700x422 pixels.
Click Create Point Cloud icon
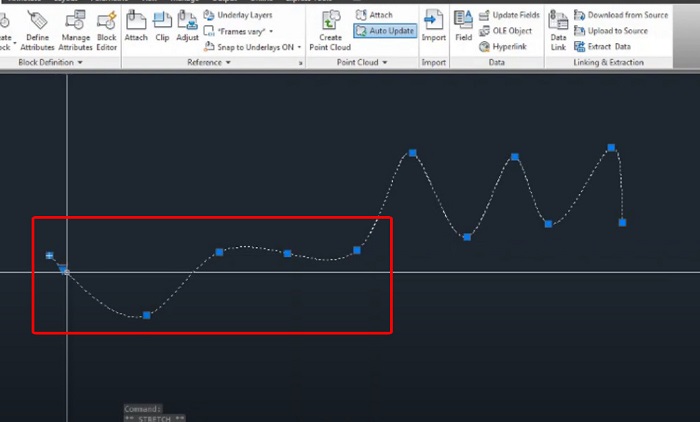[330, 28]
